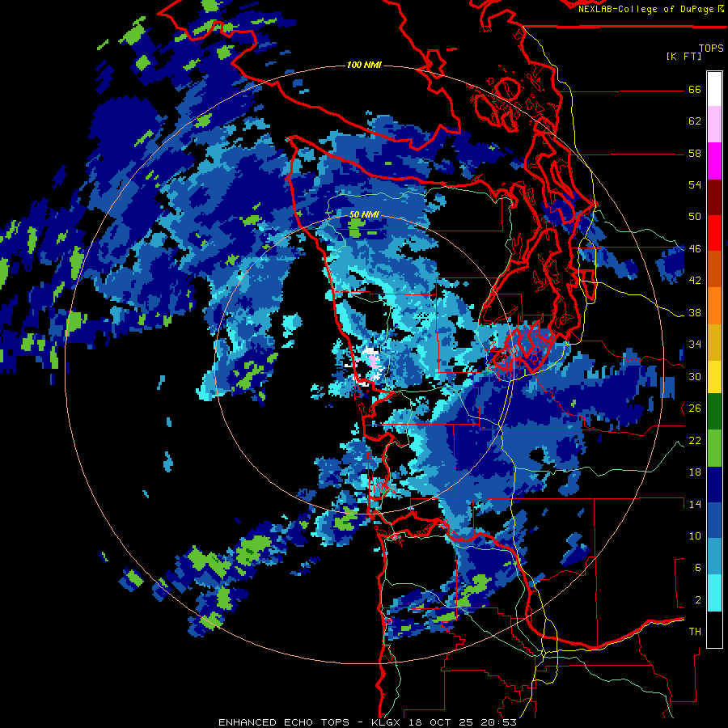Screen dimensions: 728x728
Task: Select the light green 26 kft swatch
Action: click(x=714, y=448)
